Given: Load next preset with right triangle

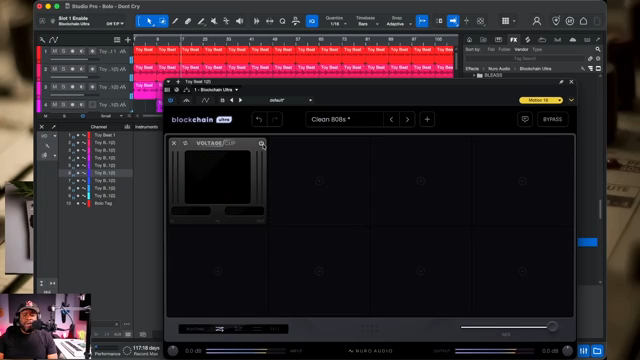Looking at the screenshot, I should click(x=240, y=100).
